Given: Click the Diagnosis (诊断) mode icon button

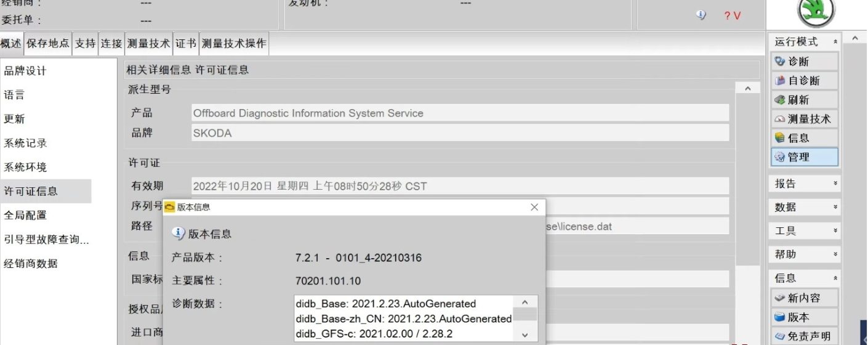Looking at the screenshot, I should 803,62.
